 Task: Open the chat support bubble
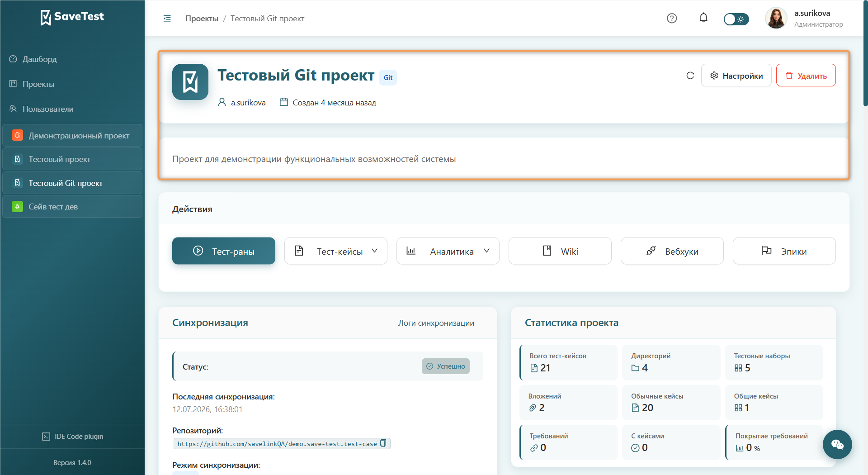click(837, 444)
